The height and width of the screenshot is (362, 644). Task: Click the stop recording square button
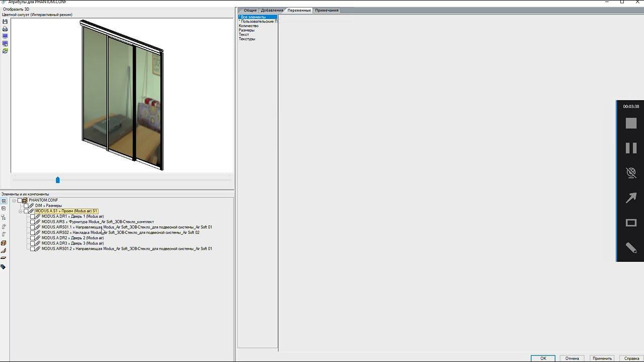pos(631,123)
